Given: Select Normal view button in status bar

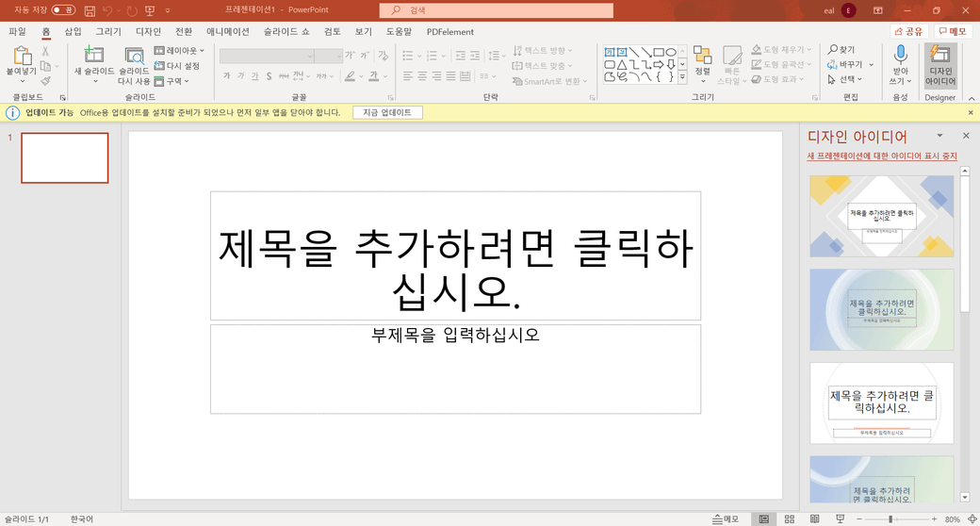Looking at the screenshot, I should point(764,519).
